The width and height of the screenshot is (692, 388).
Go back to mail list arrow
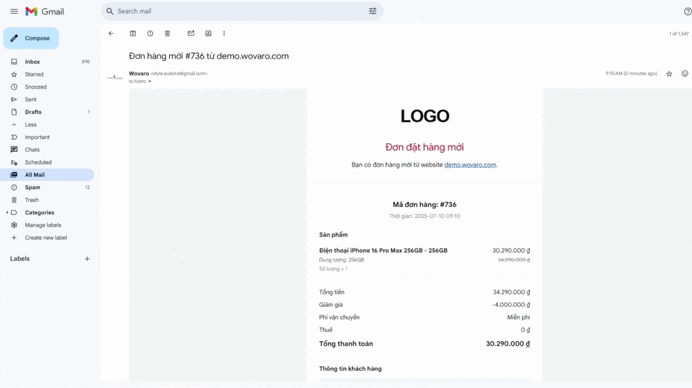click(111, 34)
